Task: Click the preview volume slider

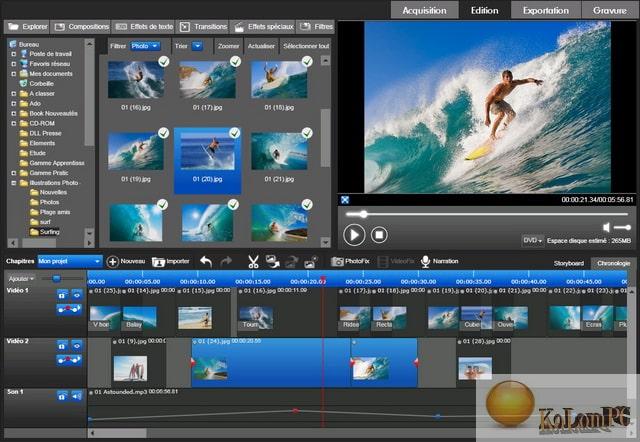Action: pyautogui.click(x=622, y=227)
